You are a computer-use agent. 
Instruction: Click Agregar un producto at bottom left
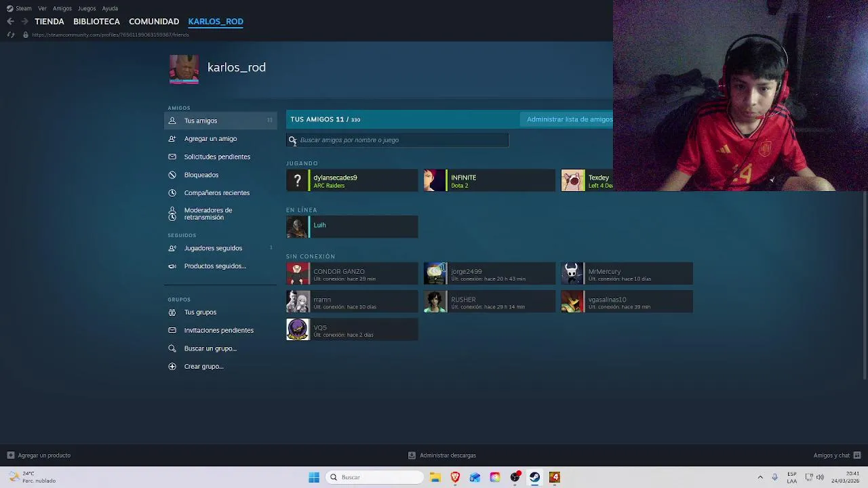[x=39, y=455]
